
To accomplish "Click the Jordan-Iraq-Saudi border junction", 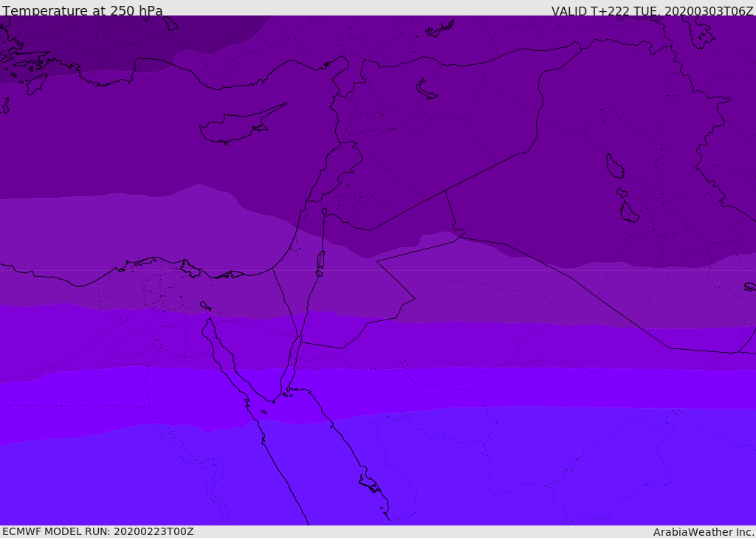I will click(x=459, y=234).
